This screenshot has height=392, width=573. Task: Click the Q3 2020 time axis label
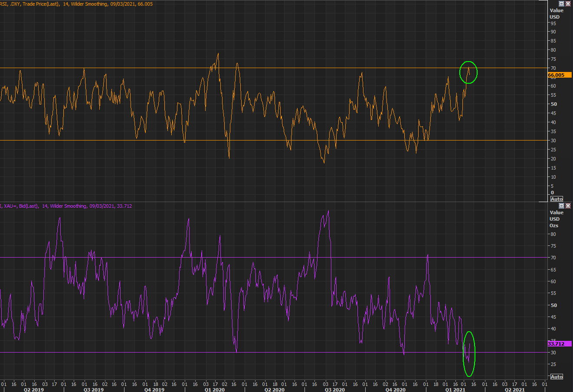tap(334, 390)
